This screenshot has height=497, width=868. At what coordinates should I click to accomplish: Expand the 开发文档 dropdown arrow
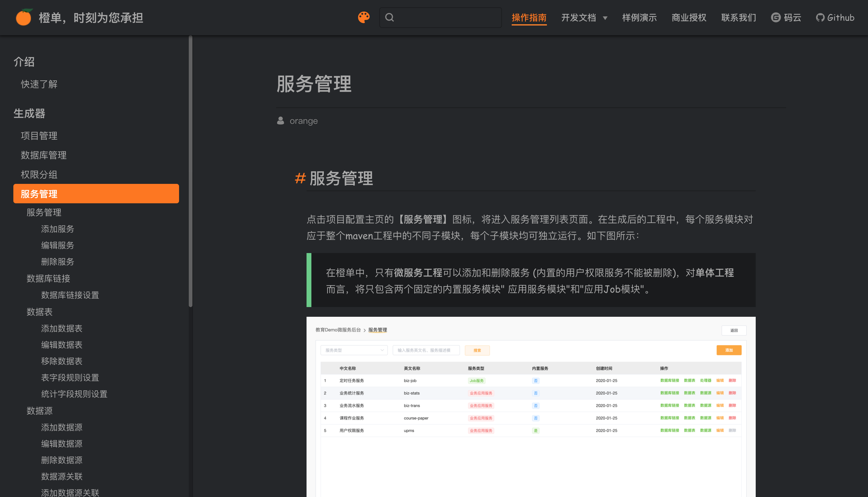605,18
